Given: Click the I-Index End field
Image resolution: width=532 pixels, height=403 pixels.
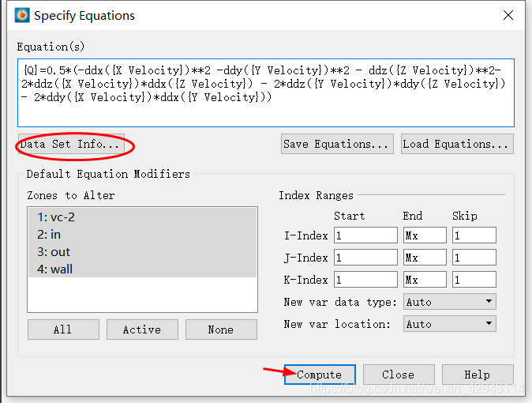Looking at the screenshot, I should pos(425,235).
